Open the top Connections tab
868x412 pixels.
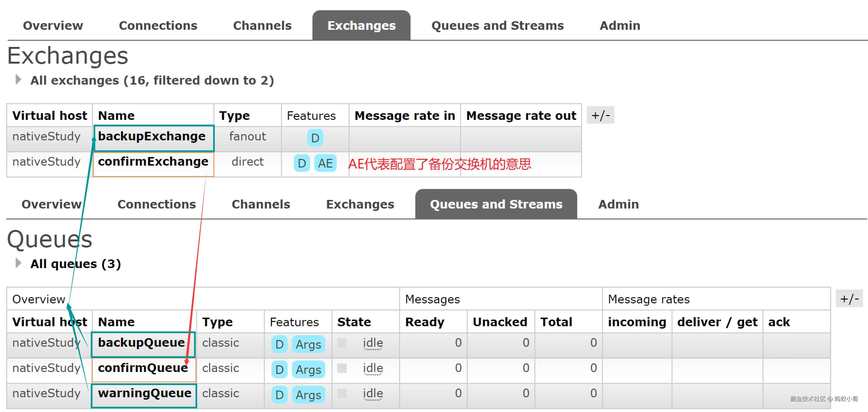click(x=158, y=26)
